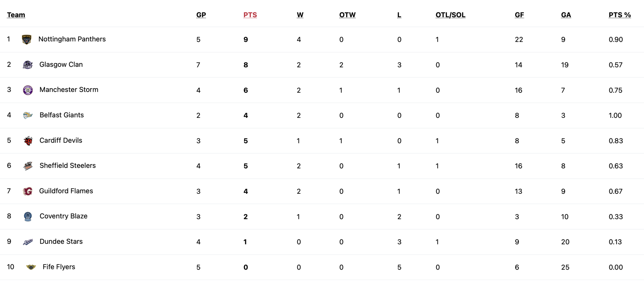
Task: Sort by the OTW column header
Action: click(347, 15)
